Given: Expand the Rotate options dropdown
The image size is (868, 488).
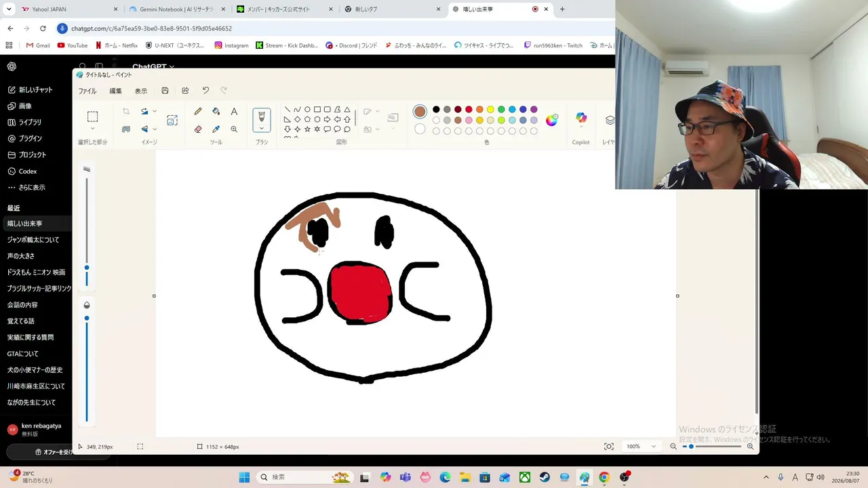Looking at the screenshot, I should [x=155, y=111].
